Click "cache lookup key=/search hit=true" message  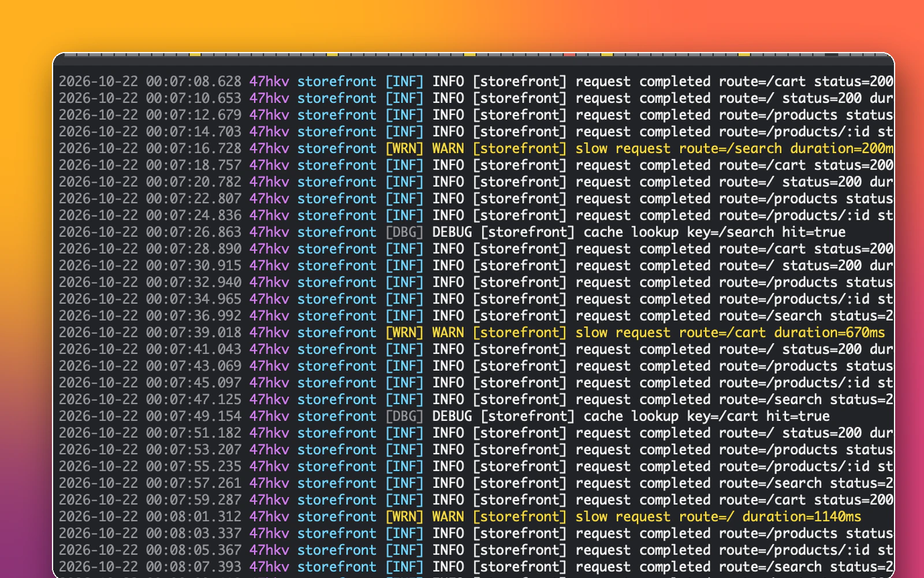[714, 232]
